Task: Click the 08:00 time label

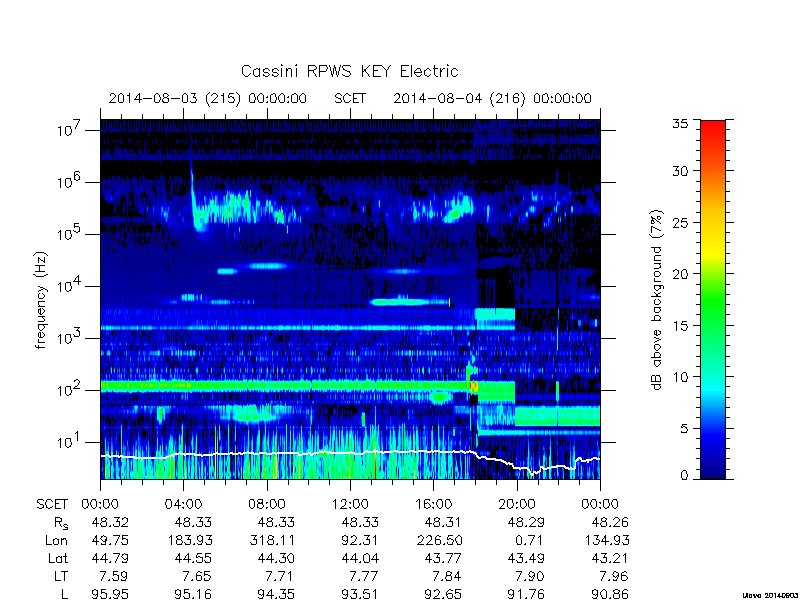Action: pos(267,505)
